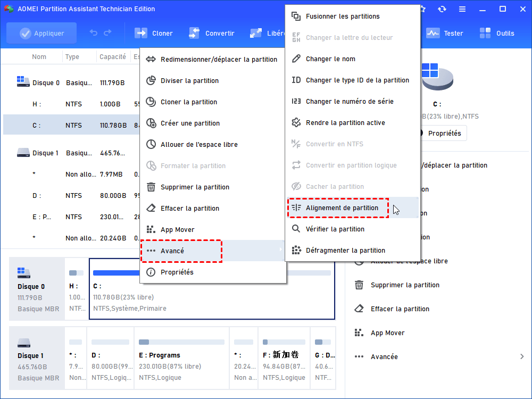Click the trash icon in context menu
Viewport: 532px width, 399px height.
(x=151, y=187)
